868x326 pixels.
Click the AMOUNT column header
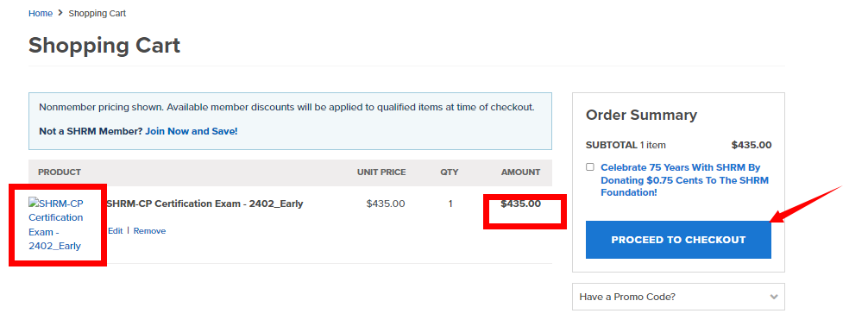tap(521, 172)
